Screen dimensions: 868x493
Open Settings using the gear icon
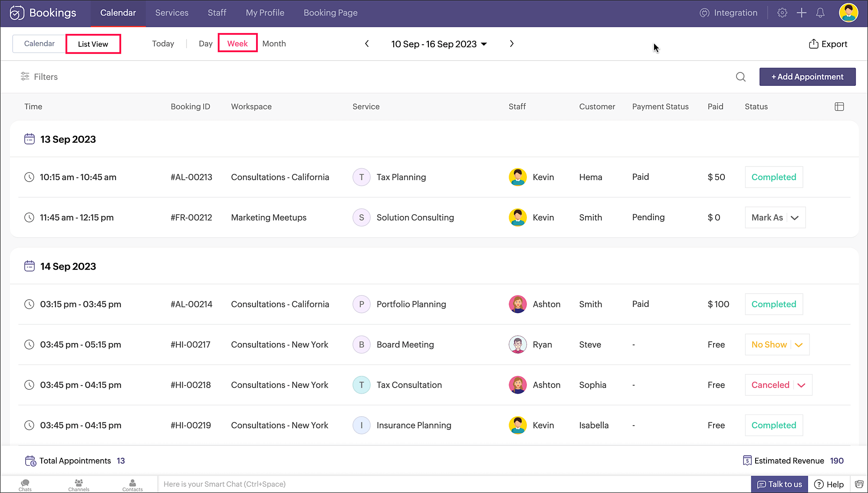[783, 13]
